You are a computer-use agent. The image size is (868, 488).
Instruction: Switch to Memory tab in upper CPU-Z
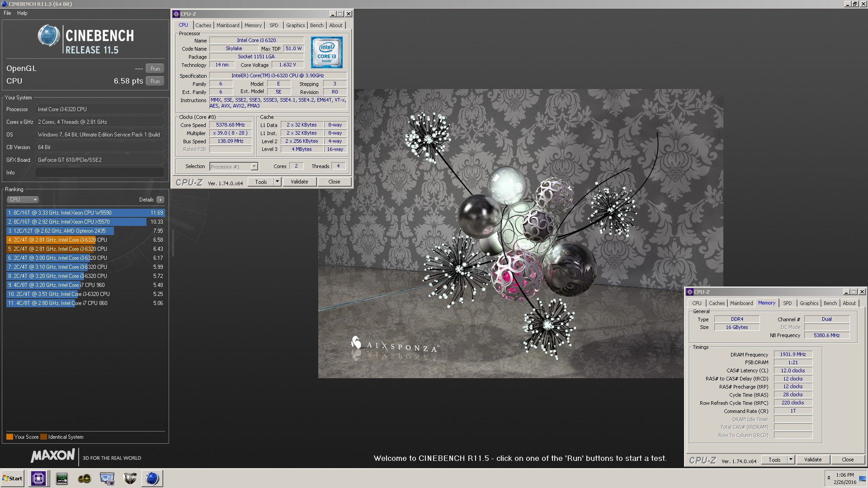click(x=253, y=25)
